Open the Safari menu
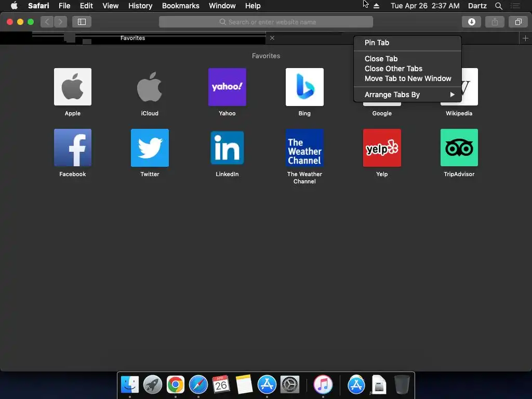The image size is (532, 399). [38, 6]
